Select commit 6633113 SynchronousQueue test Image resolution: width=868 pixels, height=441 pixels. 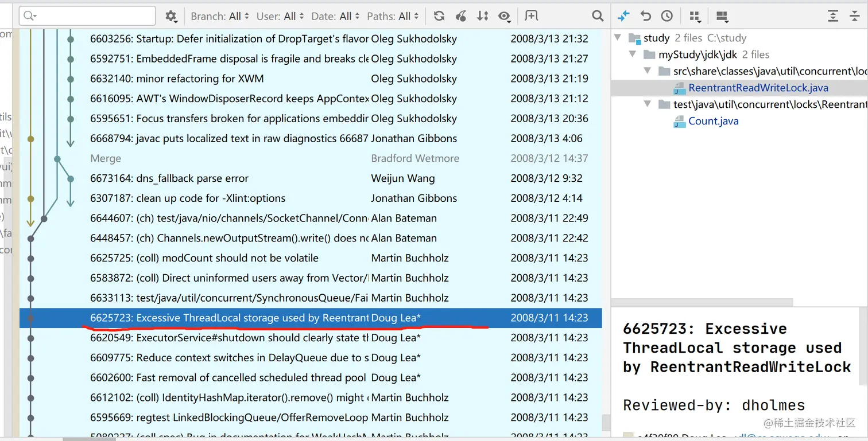click(311, 298)
